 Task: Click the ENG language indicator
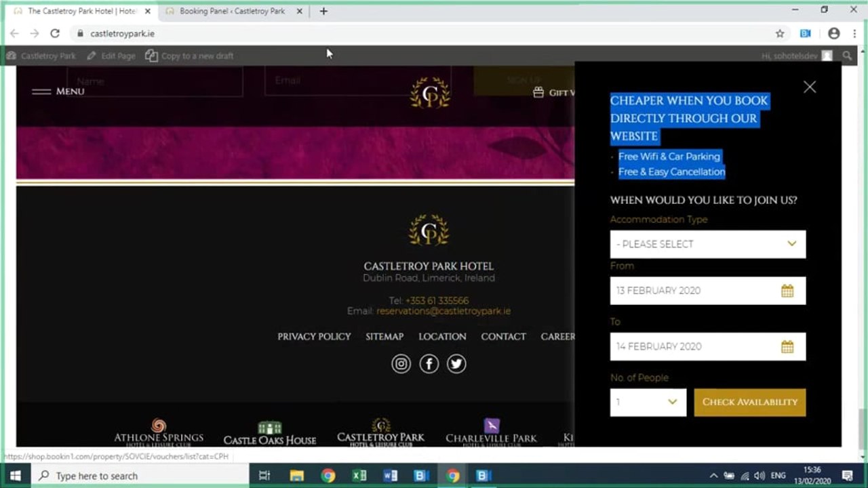tap(778, 476)
